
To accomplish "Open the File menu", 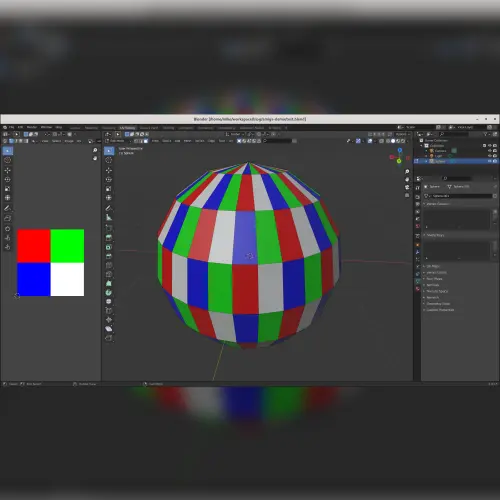I will (x=12, y=127).
